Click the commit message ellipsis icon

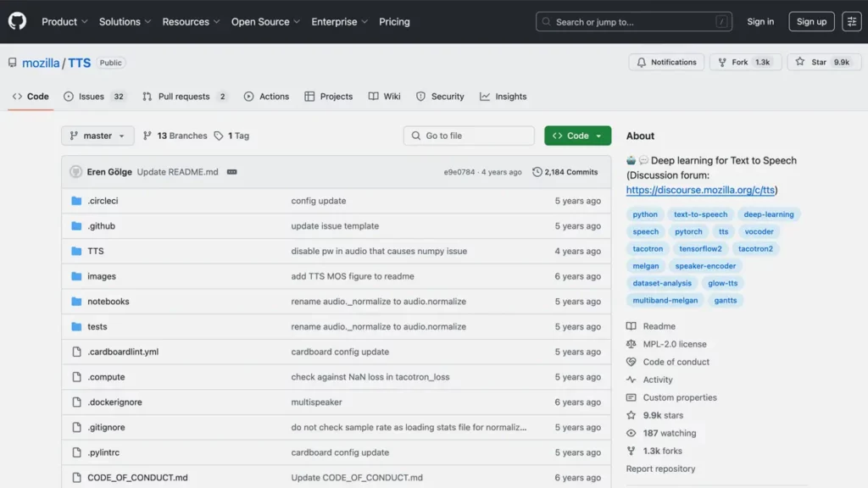232,172
